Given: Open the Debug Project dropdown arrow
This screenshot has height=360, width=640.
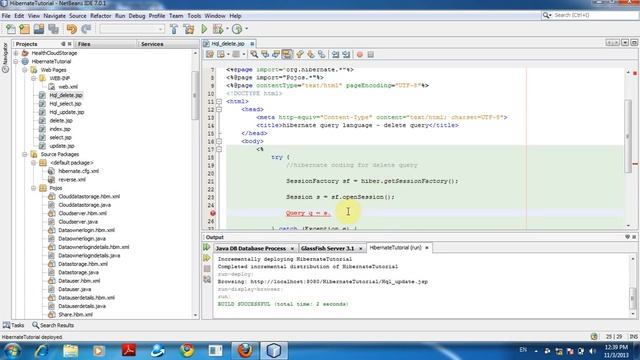Looking at the screenshot, I should [227, 29].
